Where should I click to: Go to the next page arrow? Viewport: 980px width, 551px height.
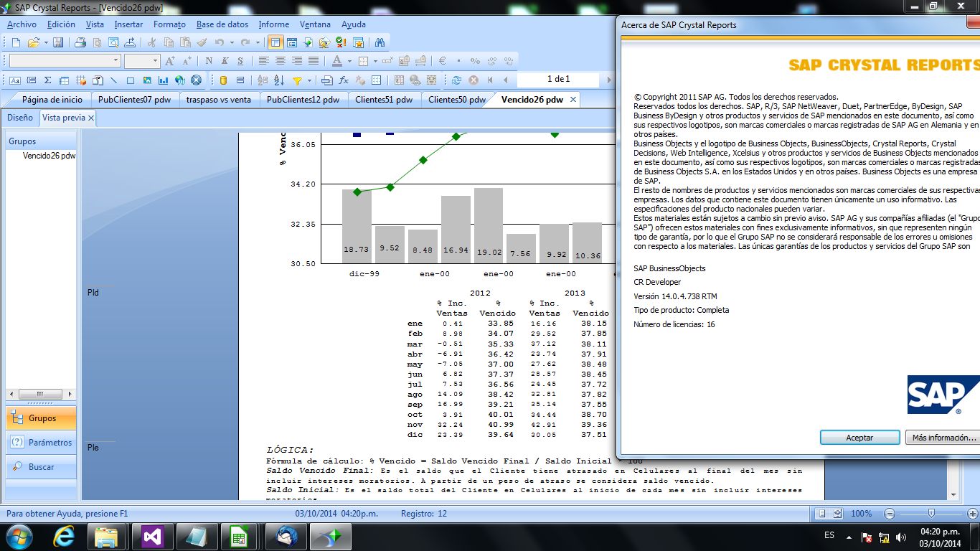point(609,80)
